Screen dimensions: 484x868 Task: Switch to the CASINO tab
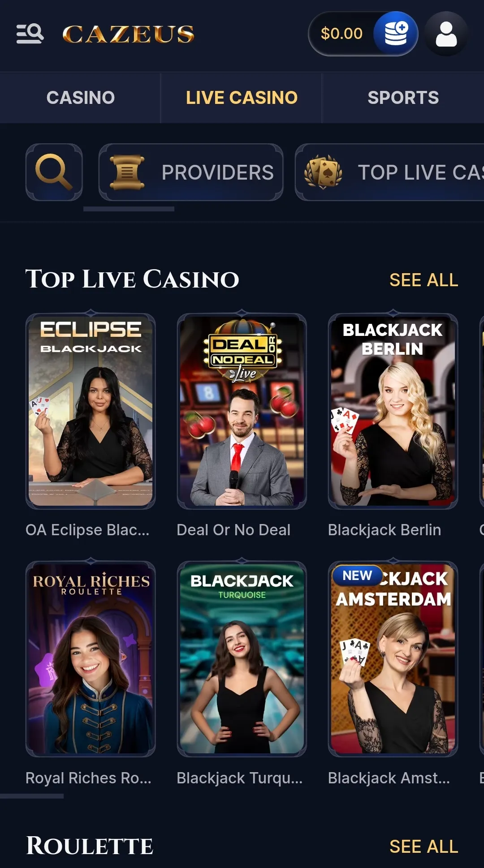[x=81, y=98]
